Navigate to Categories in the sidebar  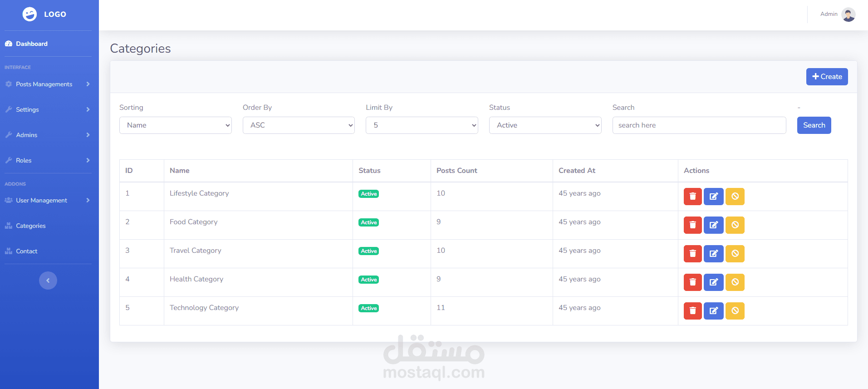31,226
